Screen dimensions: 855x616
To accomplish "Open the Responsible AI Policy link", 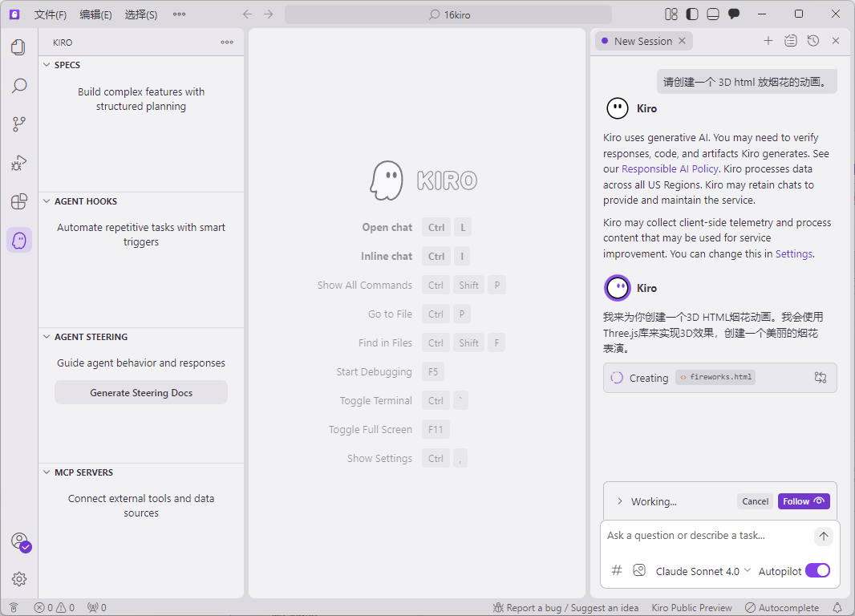I will pyautogui.click(x=671, y=169).
